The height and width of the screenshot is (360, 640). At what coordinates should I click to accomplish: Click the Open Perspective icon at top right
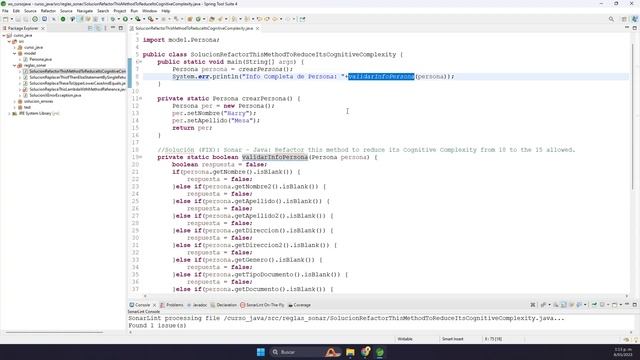[x=624, y=19]
